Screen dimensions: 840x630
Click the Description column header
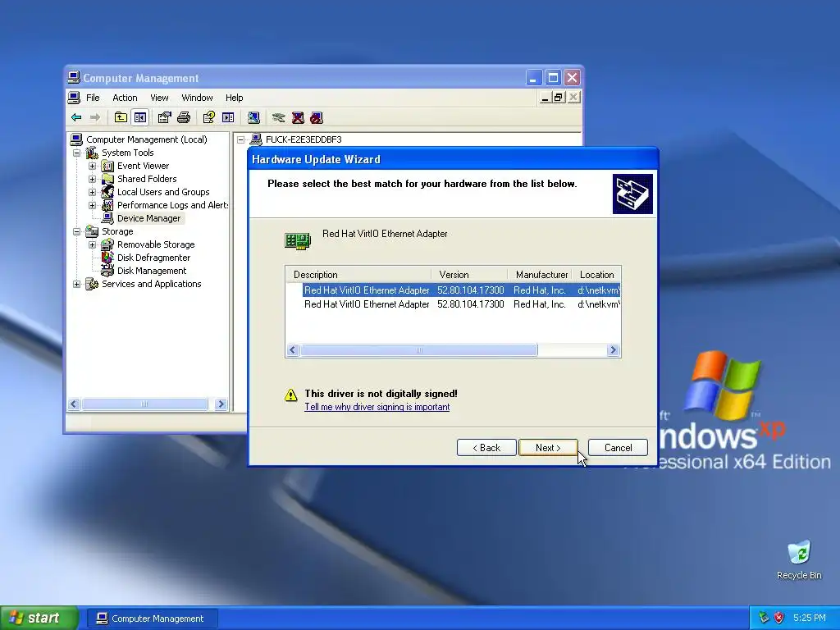click(358, 275)
